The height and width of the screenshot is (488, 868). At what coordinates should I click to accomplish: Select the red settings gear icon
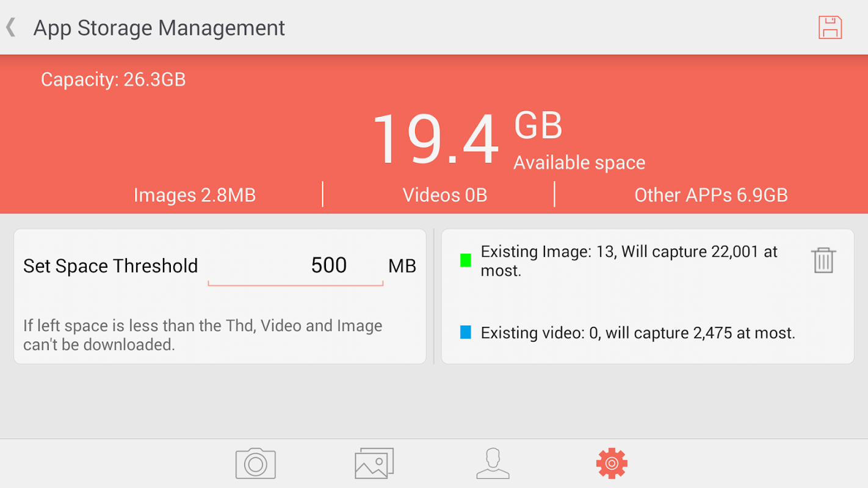point(612,464)
